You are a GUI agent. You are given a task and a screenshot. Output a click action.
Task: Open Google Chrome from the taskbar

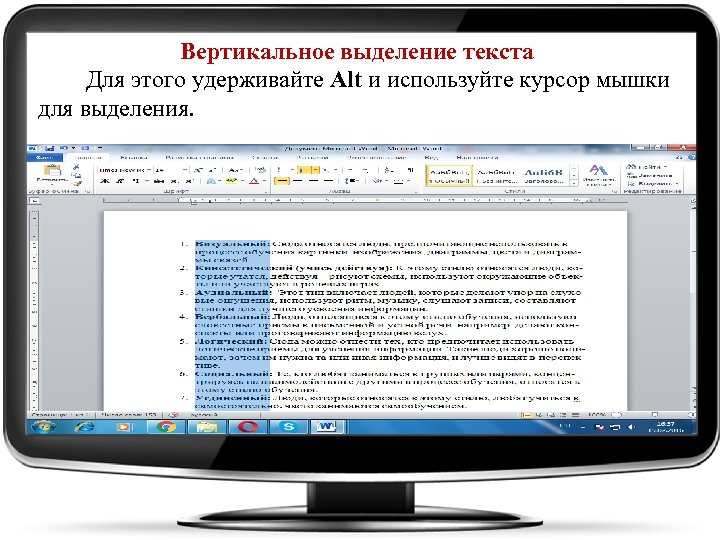click(166, 427)
